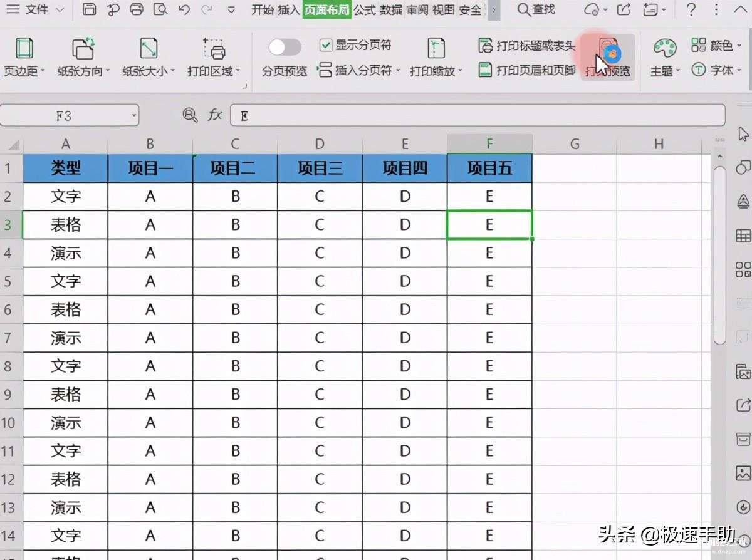Screen dimensions: 752x560
Task: Click the 打印区域 print area icon
Action: pos(214,49)
